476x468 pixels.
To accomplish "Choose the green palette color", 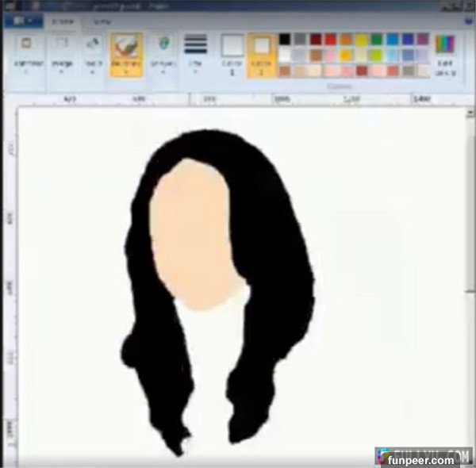I will tap(377, 39).
